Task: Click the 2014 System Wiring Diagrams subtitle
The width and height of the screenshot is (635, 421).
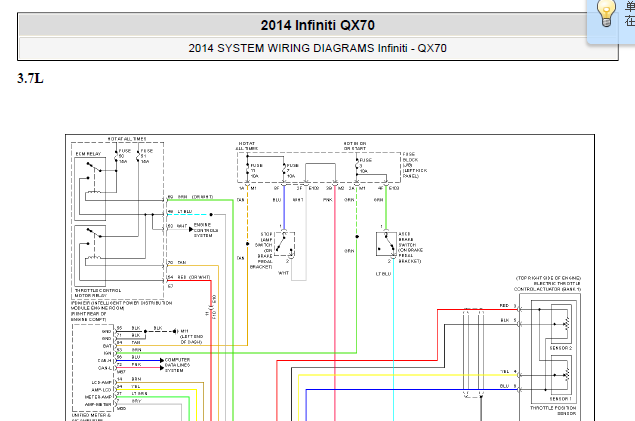Action: (x=317, y=48)
